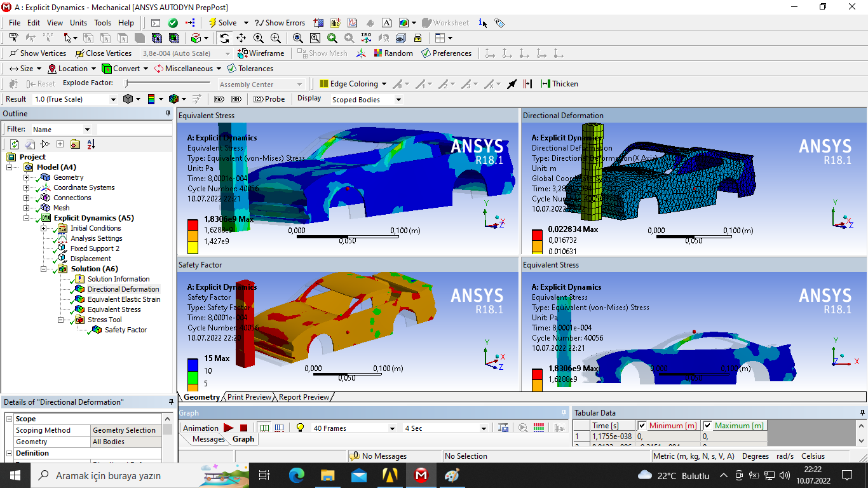This screenshot has height=488, width=868.
Task: Collapse the Explicit Dynamics (A5) node
Action: tap(26, 218)
